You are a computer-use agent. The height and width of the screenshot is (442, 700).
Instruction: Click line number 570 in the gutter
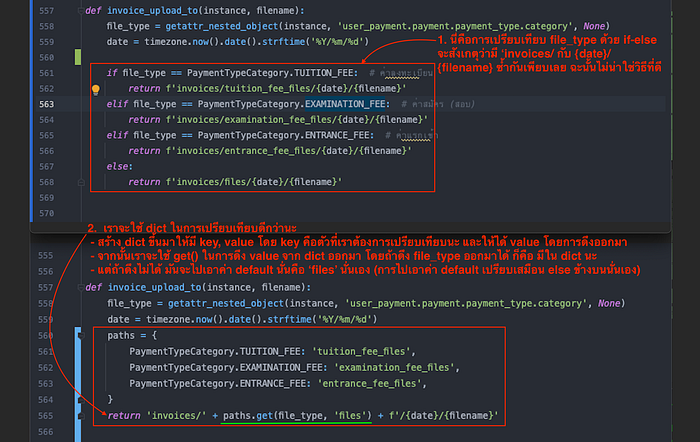(46, 213)
